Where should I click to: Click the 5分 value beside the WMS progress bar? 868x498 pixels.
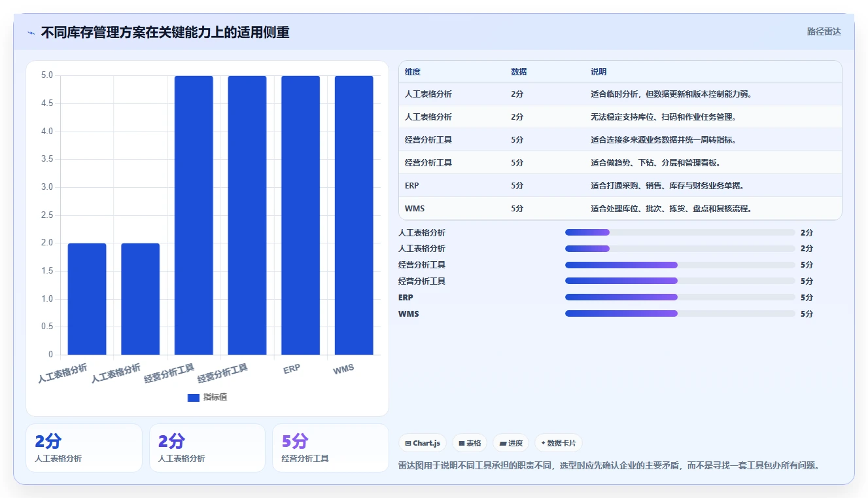pyautogui.click(x=807, y=313)
